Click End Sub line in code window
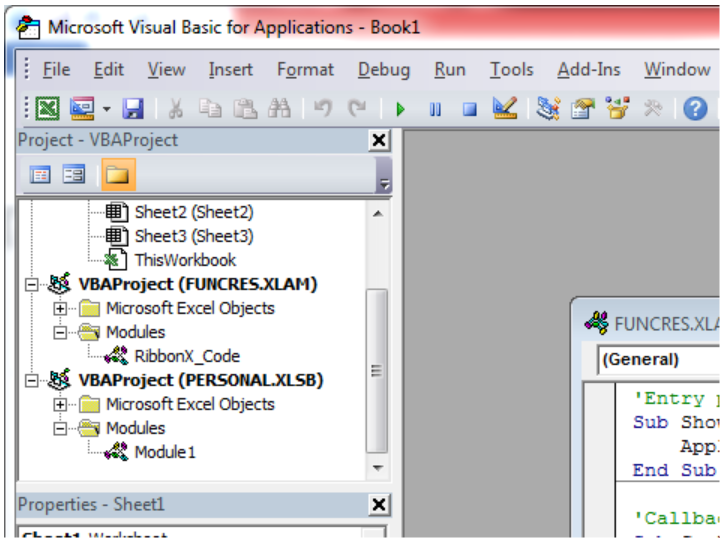724x543 pixels. 674,471
